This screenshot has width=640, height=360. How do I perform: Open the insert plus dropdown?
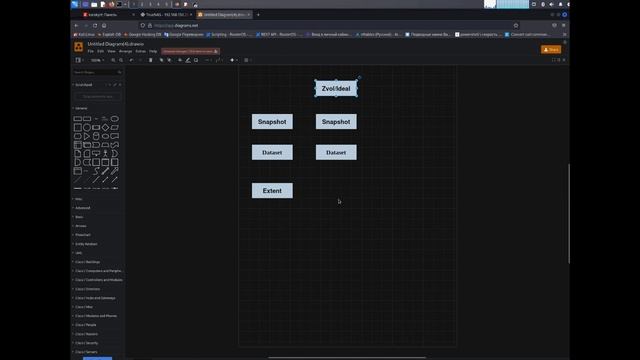point(233,60)
